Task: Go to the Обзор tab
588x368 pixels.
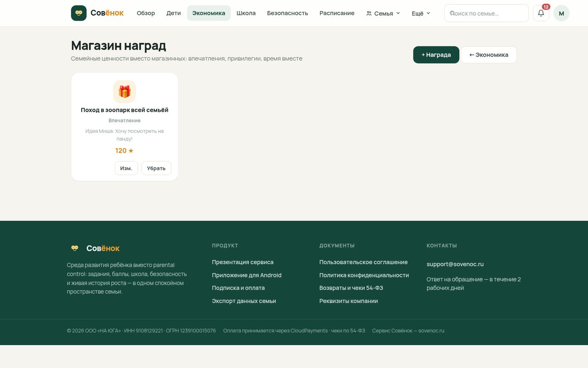Action: pyautogui.click(x=146, y=13)
